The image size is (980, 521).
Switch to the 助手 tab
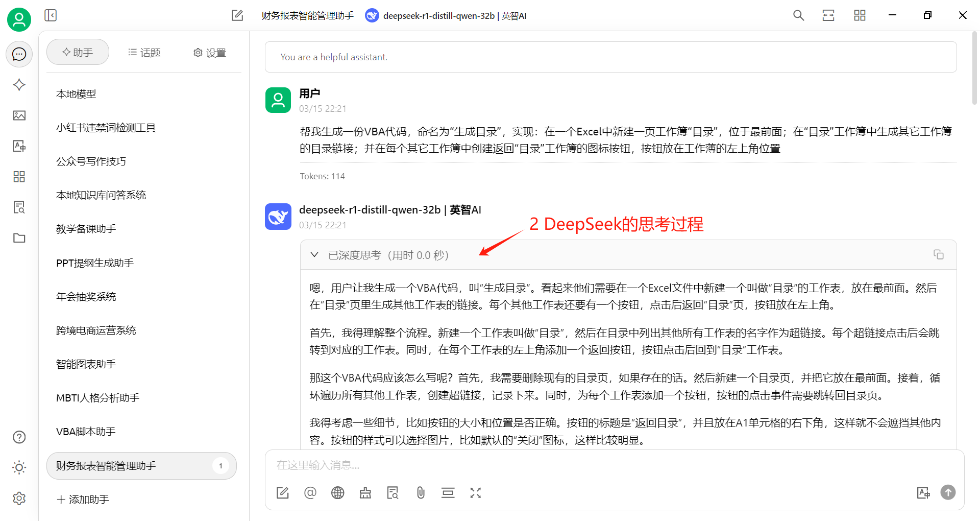(x=78, y=52)
